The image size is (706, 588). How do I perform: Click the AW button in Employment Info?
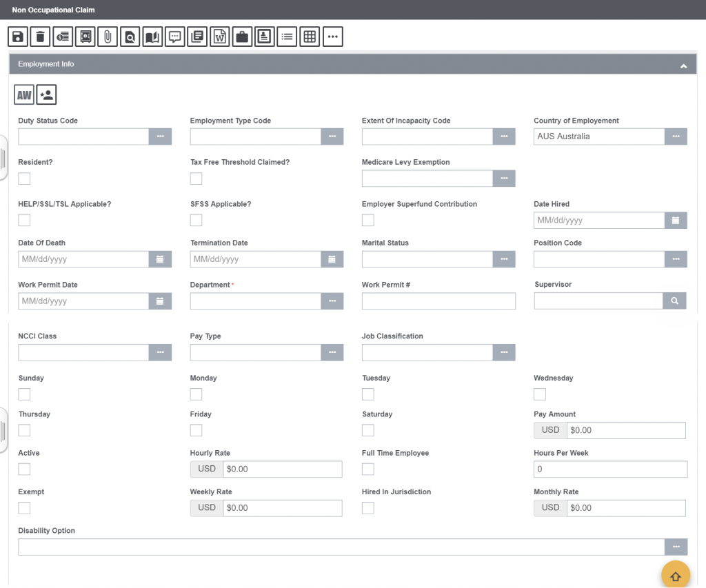[x=24, y=94]
